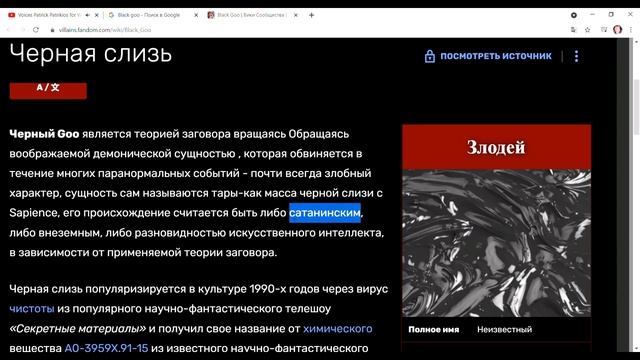640x360 pixels.
Task: Open the химического link
Action: click(338, 329)
